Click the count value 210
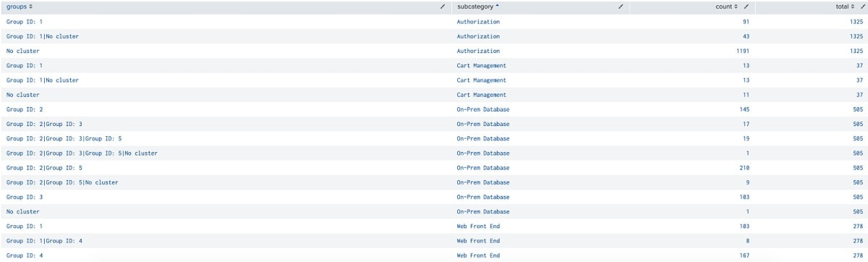Viewport: 868px width, 262px height. tap(743, 168)
